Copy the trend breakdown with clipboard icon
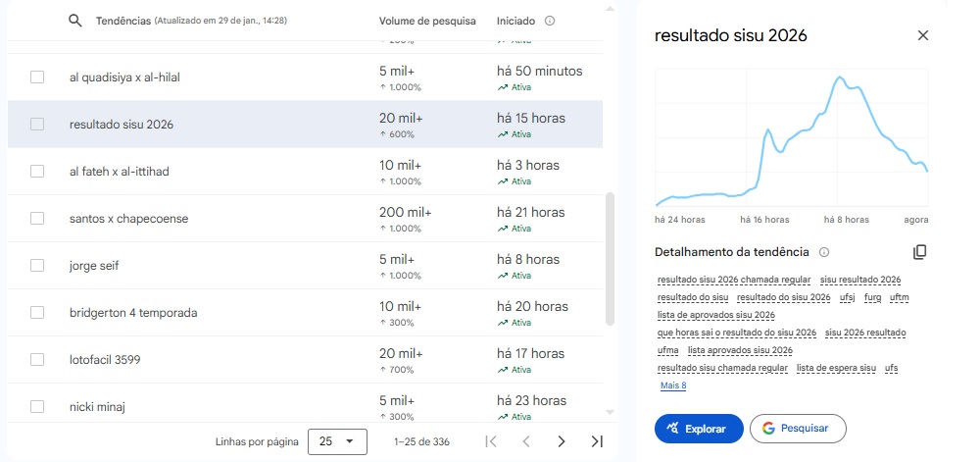The width and height of the screenshot is (980, 462). coord(919,252)
